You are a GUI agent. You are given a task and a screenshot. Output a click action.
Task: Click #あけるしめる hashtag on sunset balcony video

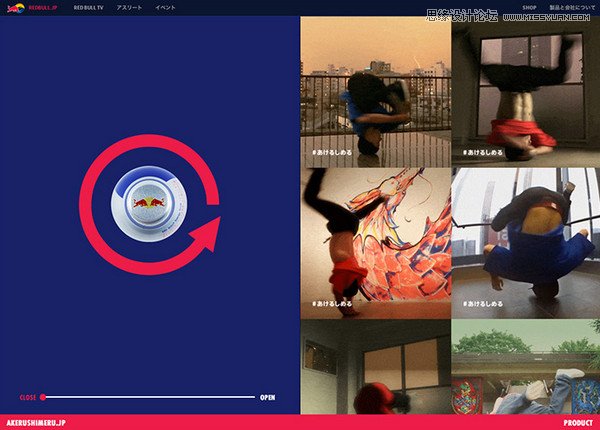pos(332,152)
